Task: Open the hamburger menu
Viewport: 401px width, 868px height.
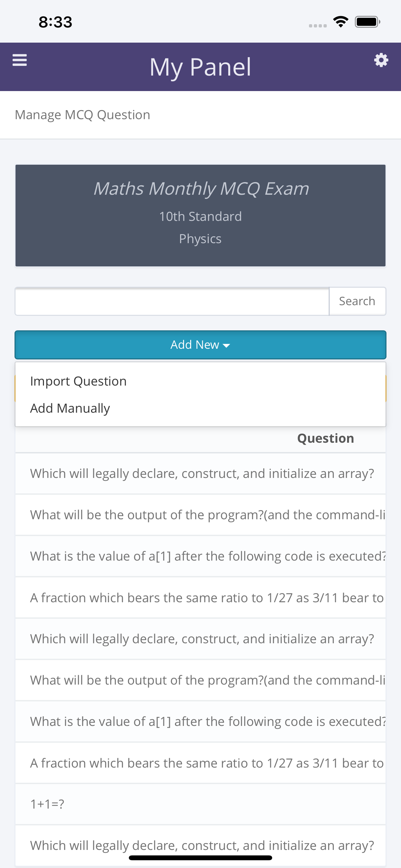Action: click(x=20, y=60)
